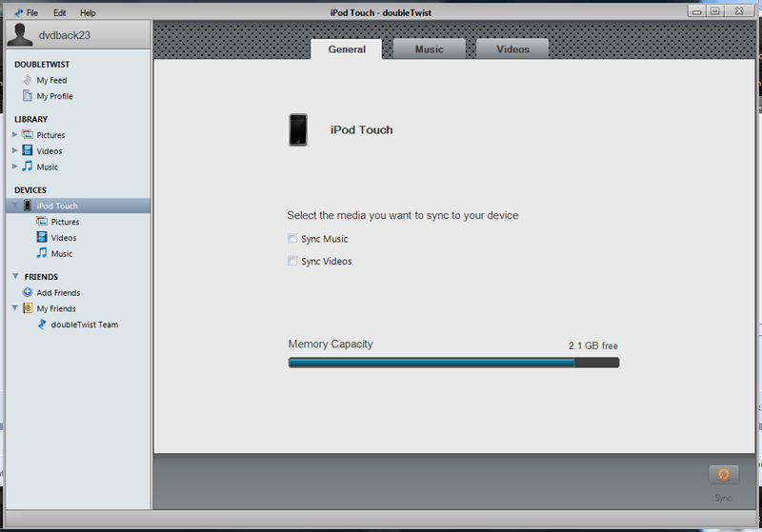Viewport: 762px width, 532px height.
Task: Open My Feed in the sidebar
Action: click(51, 80)
